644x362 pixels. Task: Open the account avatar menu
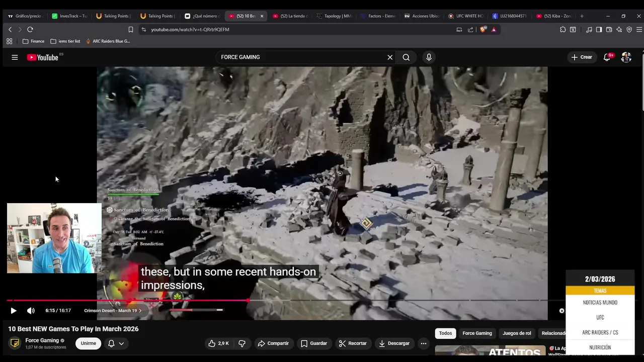click(626, 57)
